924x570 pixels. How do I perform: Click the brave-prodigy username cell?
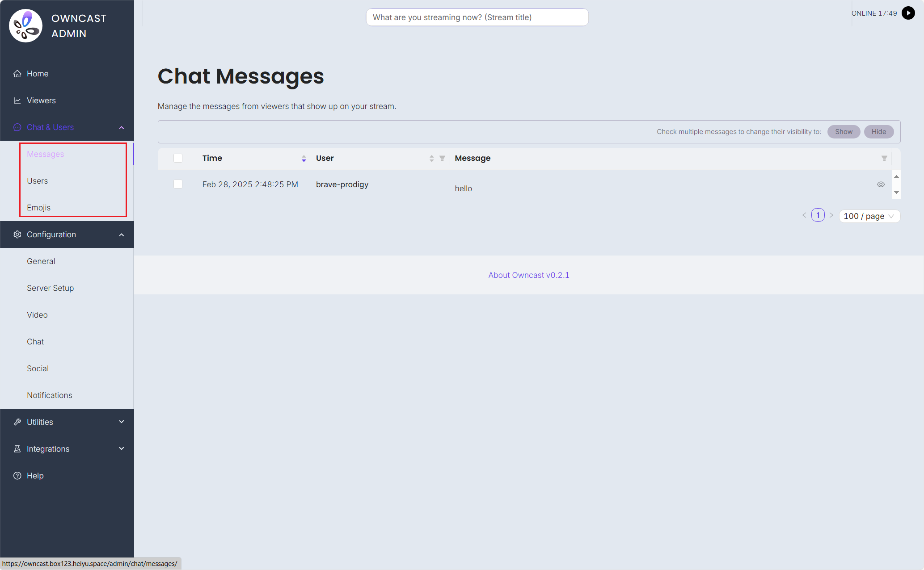pos(342,184)
